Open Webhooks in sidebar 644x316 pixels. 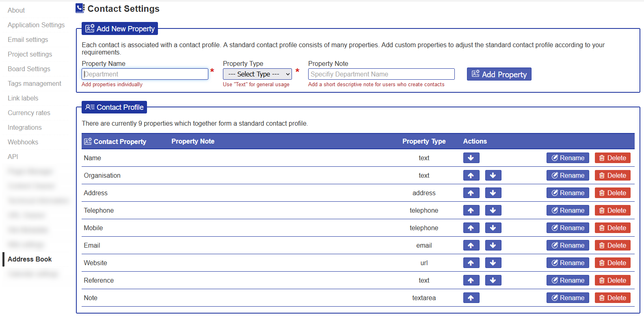pyautogui.click(x=23, y=142)
